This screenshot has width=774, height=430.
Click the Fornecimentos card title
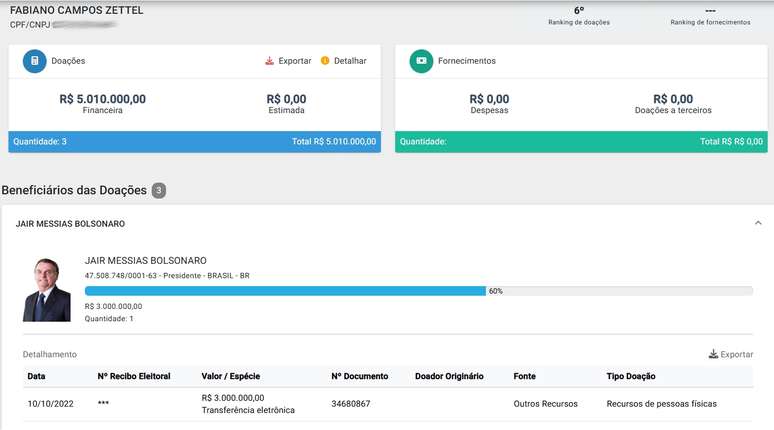point(466,61)
